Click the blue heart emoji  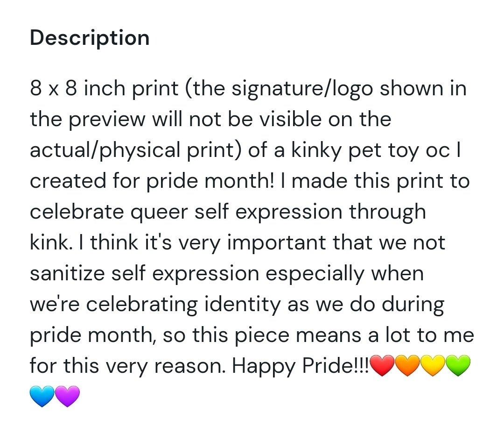(x=42, y=396)
